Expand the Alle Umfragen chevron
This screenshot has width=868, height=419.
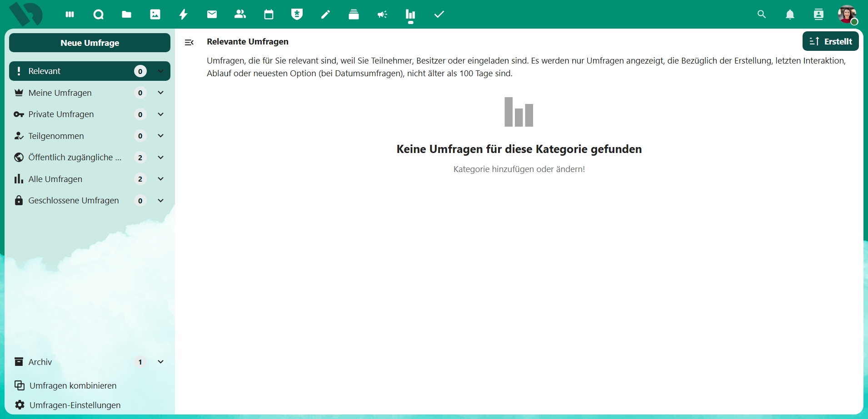click(x=160, y=179)
